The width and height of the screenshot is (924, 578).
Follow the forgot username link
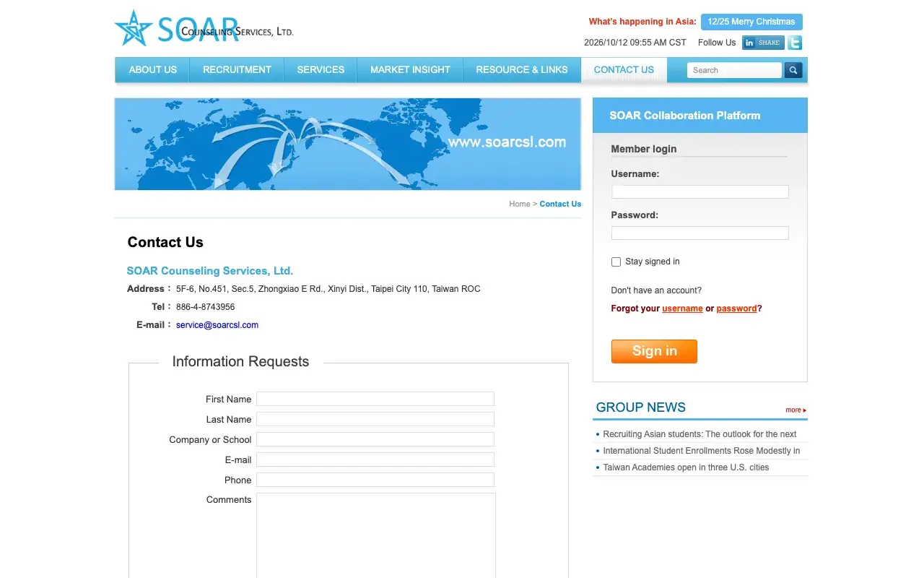[682, 309]
